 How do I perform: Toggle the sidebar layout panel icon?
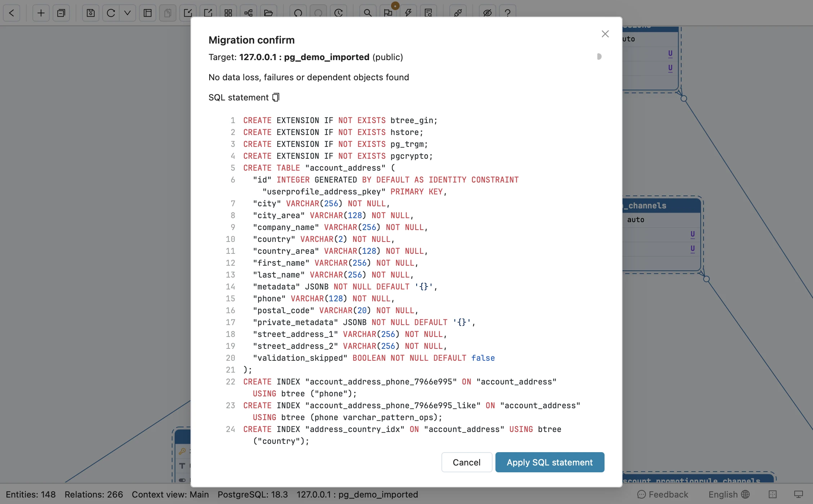pyautogui.click(x=148, y=13)
